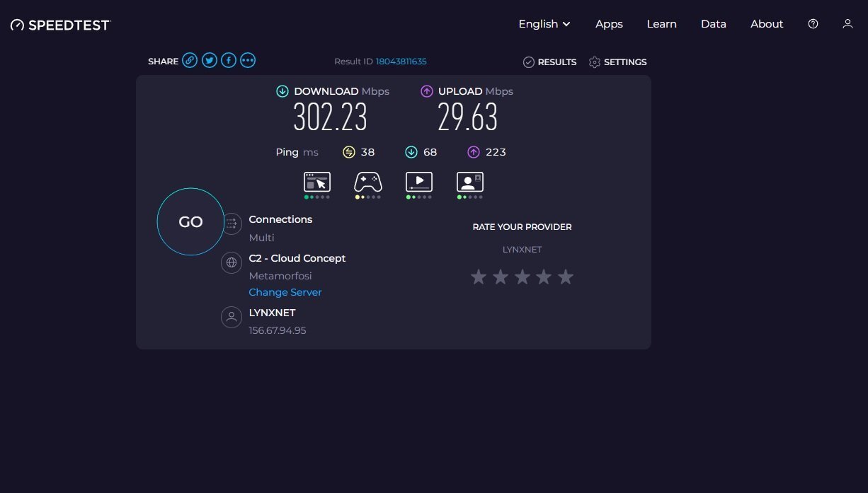Open the help question mark icon
The height and width of the screenshot is (493, 868).
[813, 24]
